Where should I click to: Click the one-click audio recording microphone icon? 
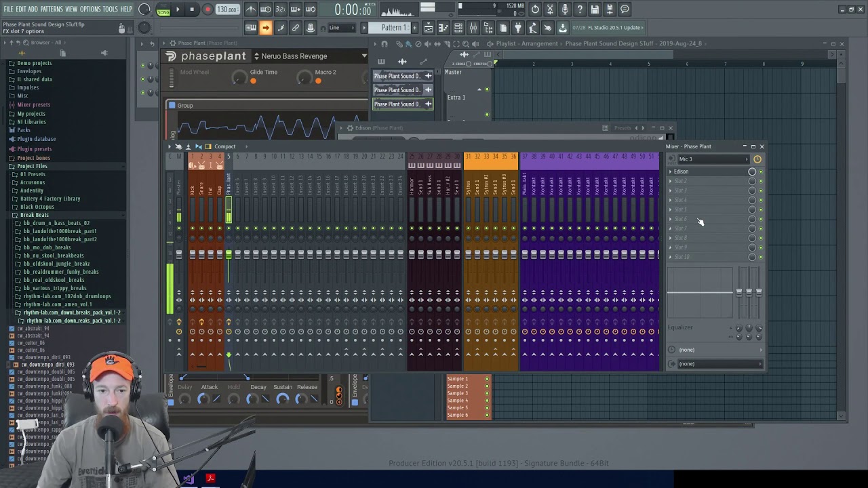point(565,9)
